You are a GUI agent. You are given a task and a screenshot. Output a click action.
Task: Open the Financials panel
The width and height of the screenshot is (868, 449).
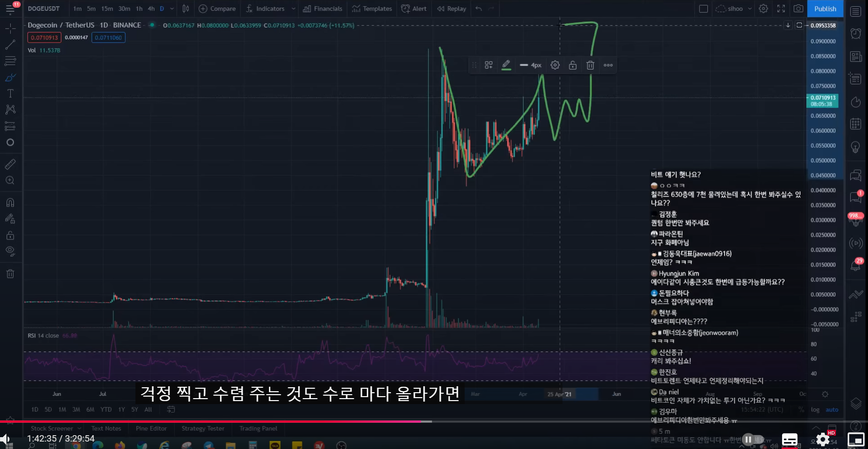[x=322, y=8]
